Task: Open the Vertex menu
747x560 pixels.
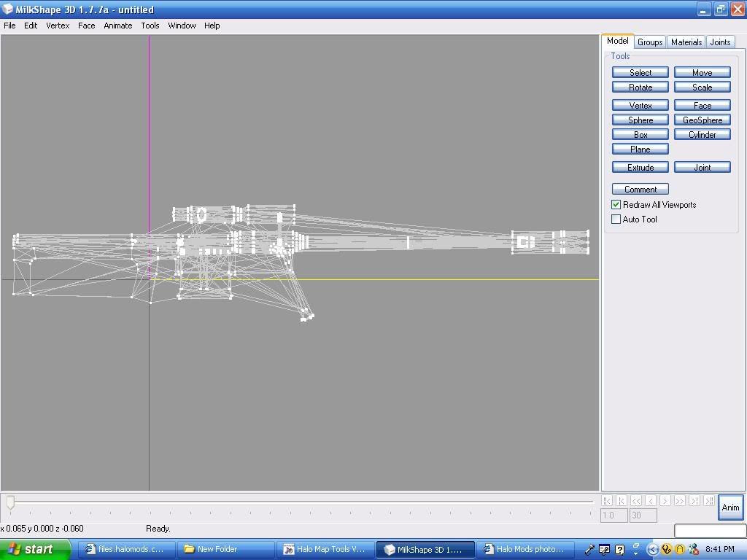Action: coord(58,26)
